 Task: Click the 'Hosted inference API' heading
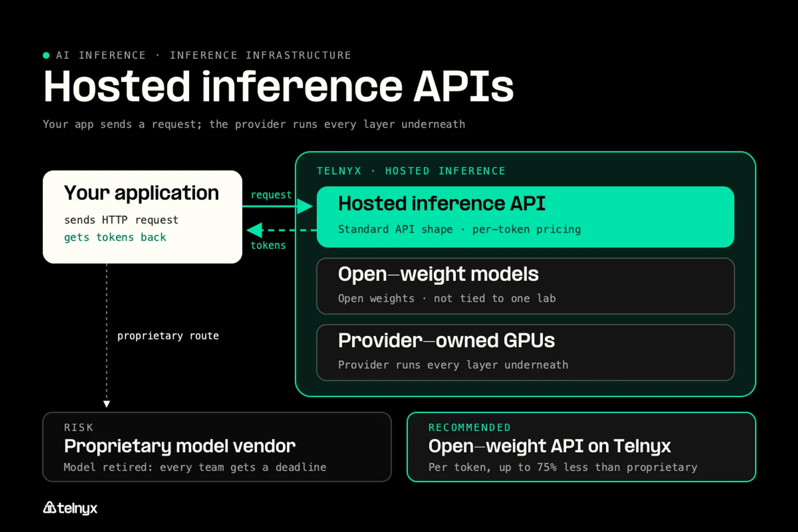pyautogui.click(x=441, y=203)
